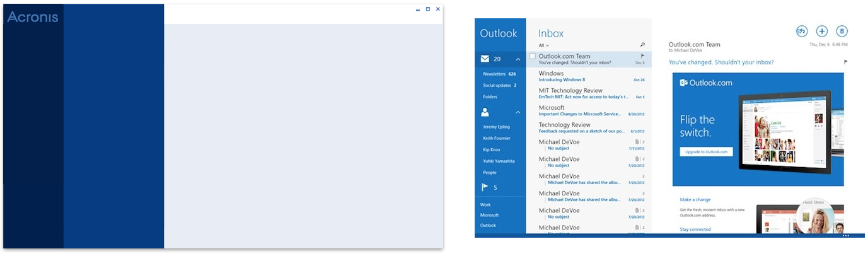This screenshot has width=868, height=256.
Task: Open Newsletters folder with 626 items
Action: point(499,74)
